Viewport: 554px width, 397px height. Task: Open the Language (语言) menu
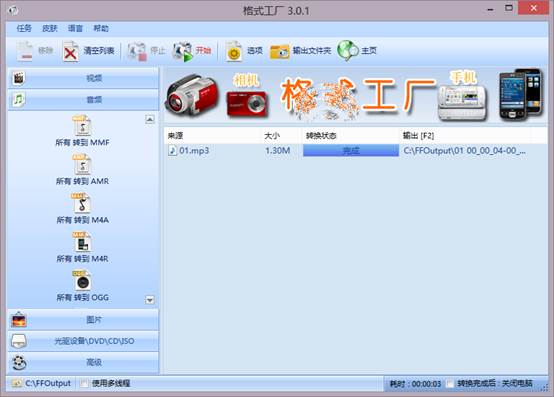pos(75,28)
